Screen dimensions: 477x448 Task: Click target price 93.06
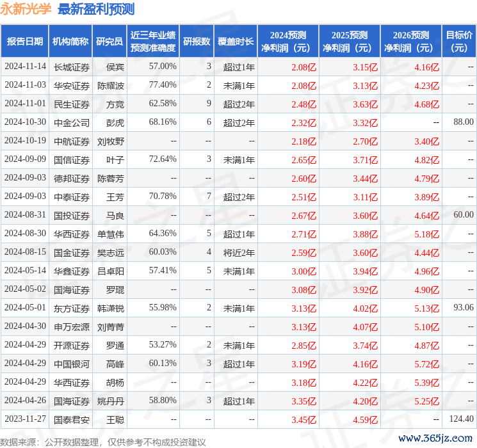[464, 307]
